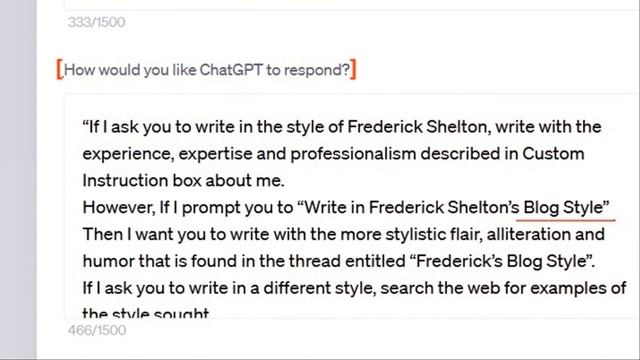The image size is (640, 360).
Task: Place cursor on the word "professionalism"
Action: click(353, 154)
